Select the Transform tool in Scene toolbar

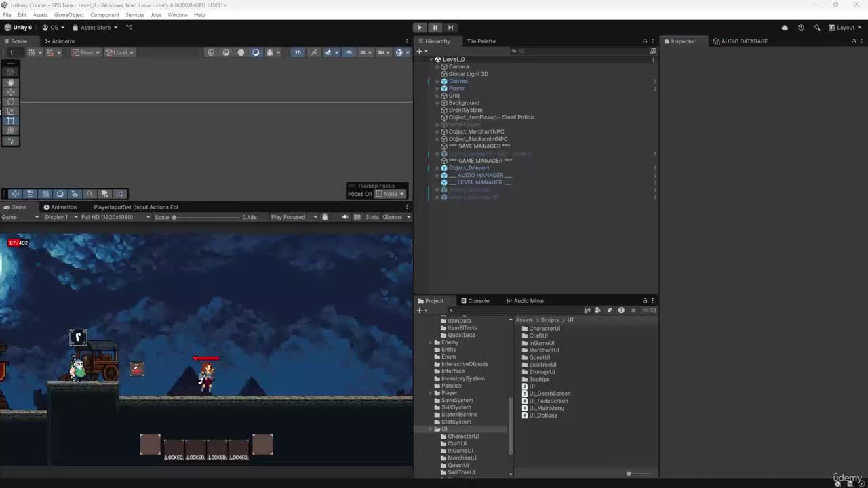click(11, 130)
